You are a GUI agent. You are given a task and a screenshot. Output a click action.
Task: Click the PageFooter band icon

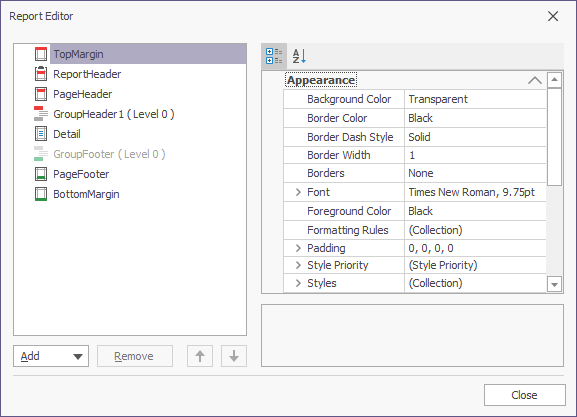pos(41,174)
